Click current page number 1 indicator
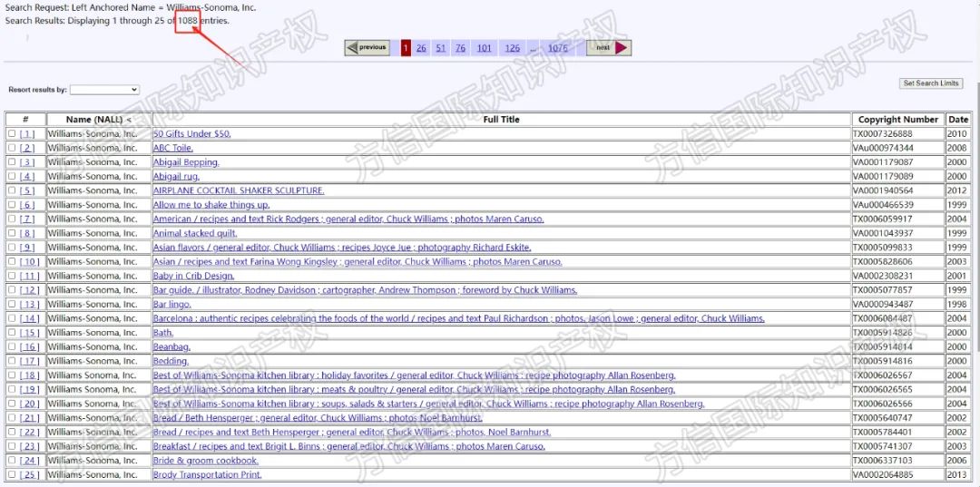The width and height of the screenshot is (980, 487). tap(406, 48)
